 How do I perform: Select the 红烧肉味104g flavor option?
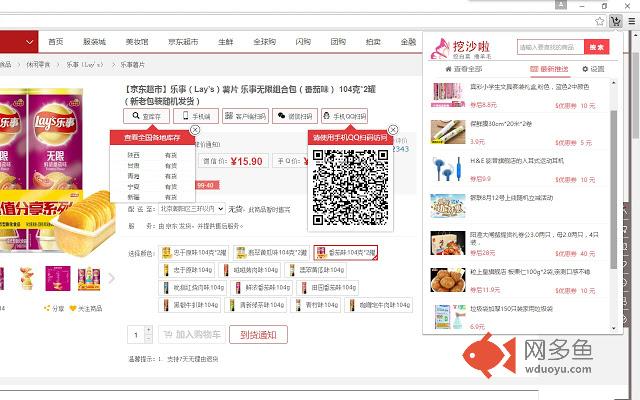click(193, 288)
